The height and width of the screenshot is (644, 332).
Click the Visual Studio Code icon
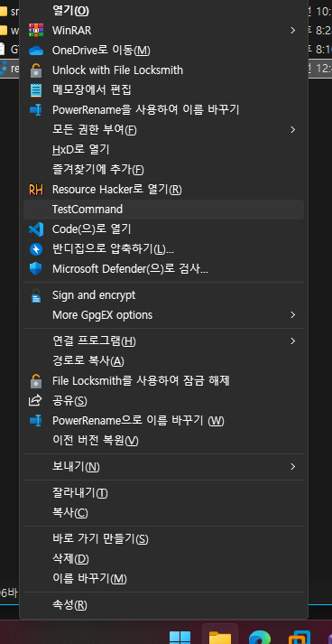pyautogui.click(x=36, y=229)
